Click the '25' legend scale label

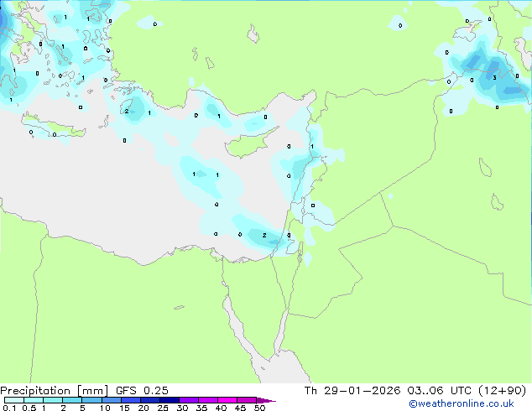pos(163,408)
